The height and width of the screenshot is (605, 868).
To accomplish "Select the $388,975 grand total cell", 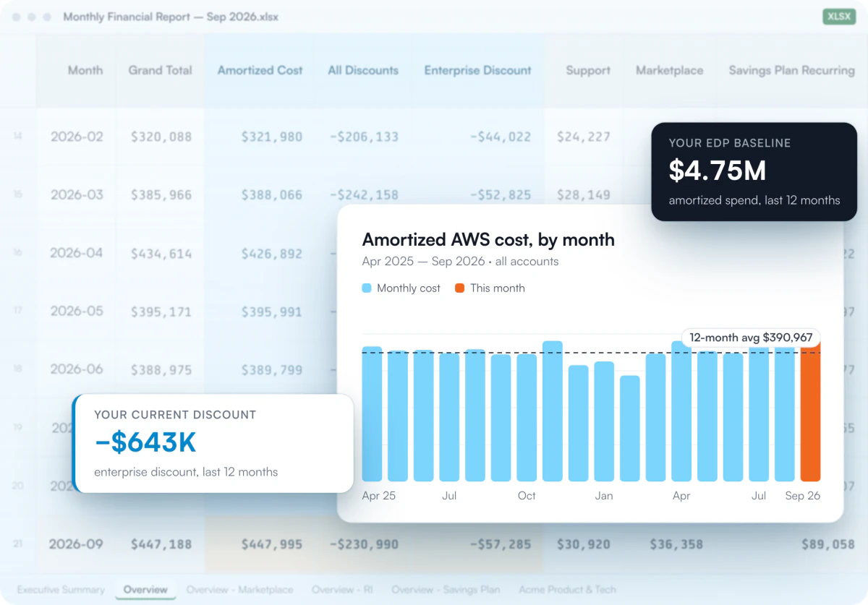I will click(161, 369).
